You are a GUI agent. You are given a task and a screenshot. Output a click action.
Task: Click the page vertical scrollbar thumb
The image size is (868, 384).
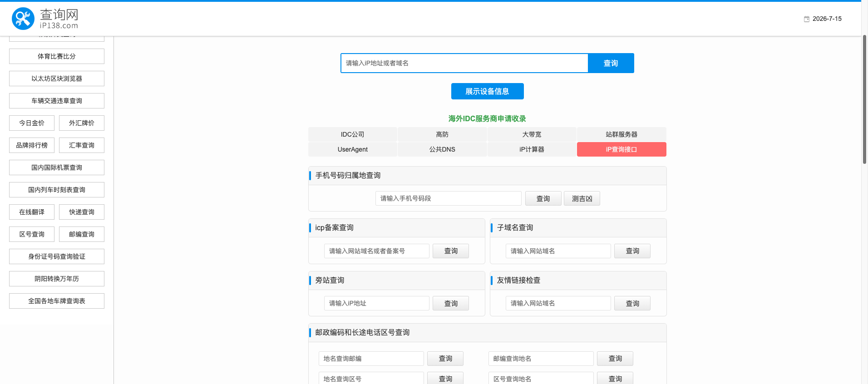(864, 99)
